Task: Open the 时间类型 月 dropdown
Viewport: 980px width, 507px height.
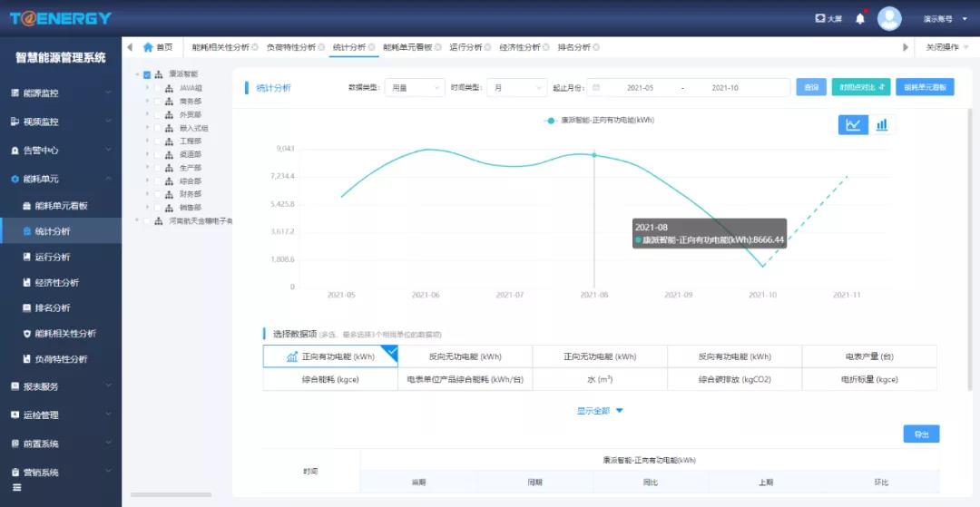Action: click(516, 88)
